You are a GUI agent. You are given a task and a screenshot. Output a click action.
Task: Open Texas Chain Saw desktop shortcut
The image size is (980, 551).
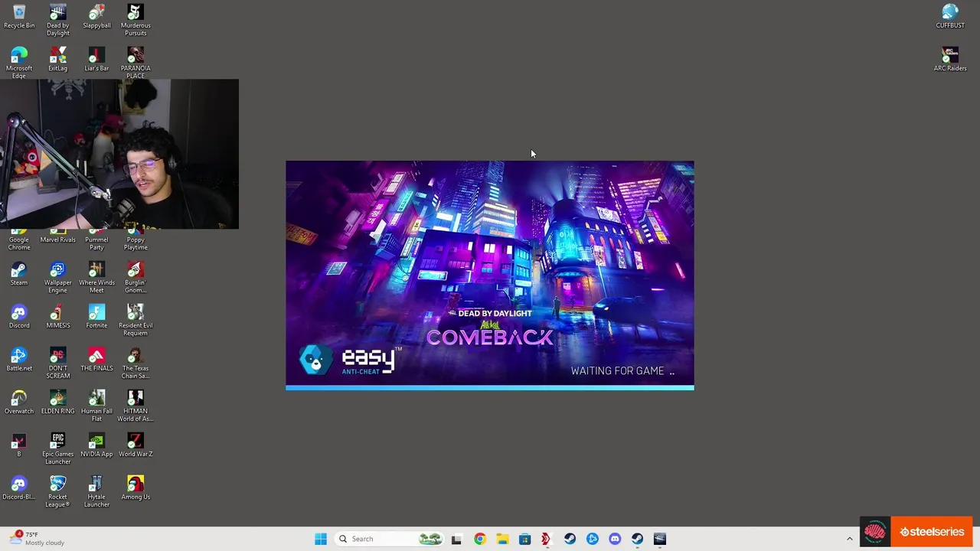(x=136, y=363)
